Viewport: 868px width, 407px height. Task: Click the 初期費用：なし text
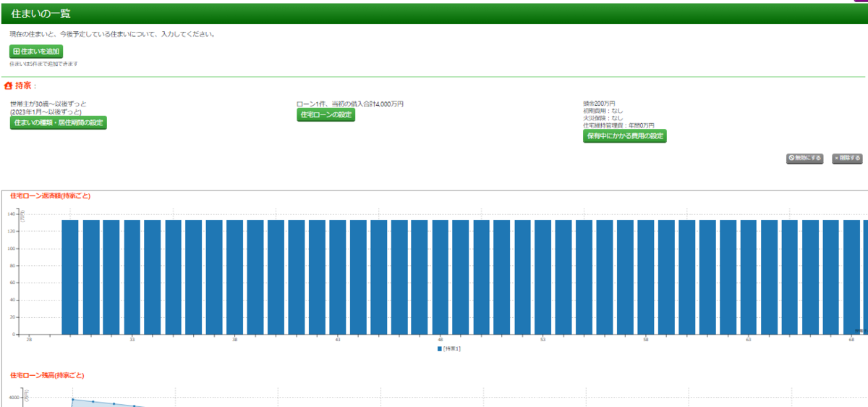(603, 111)
